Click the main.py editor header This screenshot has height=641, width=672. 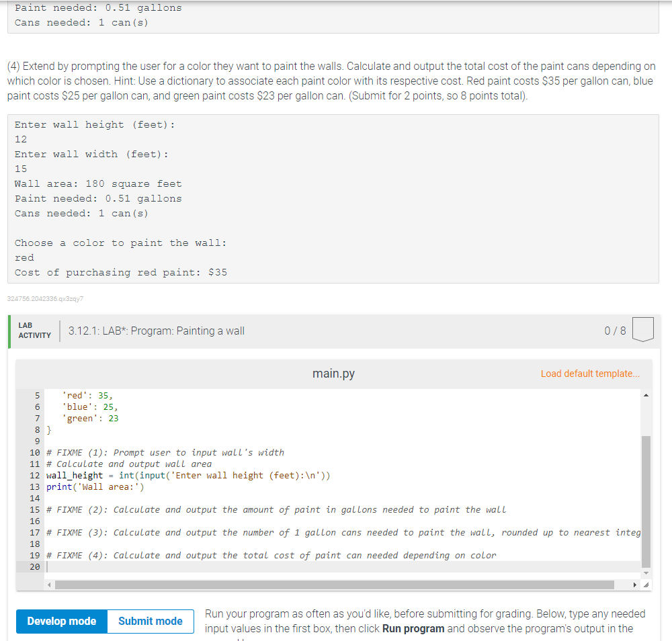point(333,374)
